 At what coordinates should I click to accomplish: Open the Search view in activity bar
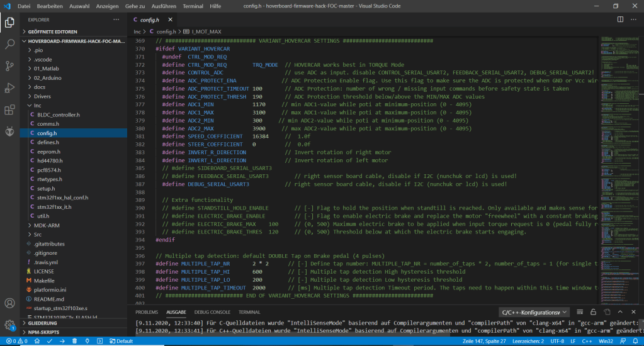tap(10, 44)
